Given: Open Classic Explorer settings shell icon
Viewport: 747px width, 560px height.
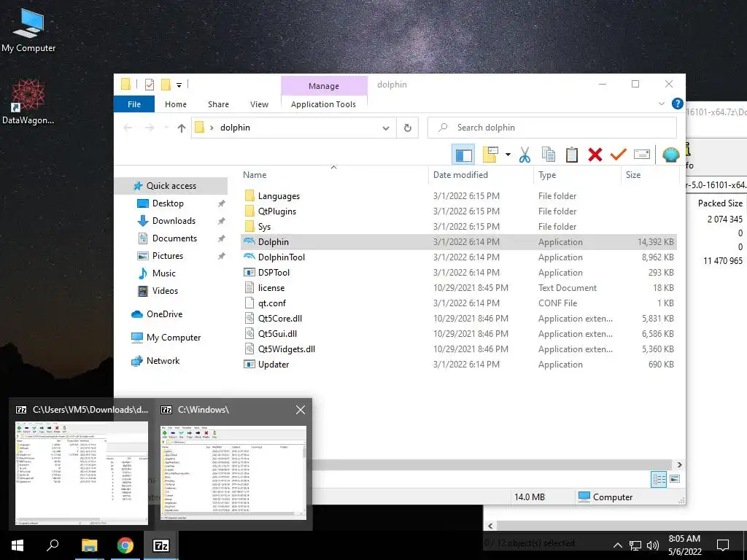Looking at the screenshot, I should [671, 155].
